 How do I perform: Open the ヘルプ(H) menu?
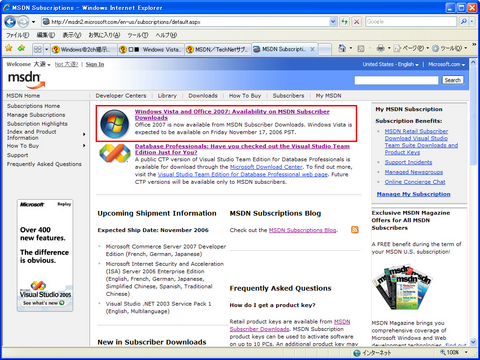pyautogui.click(x=166, y=35)
